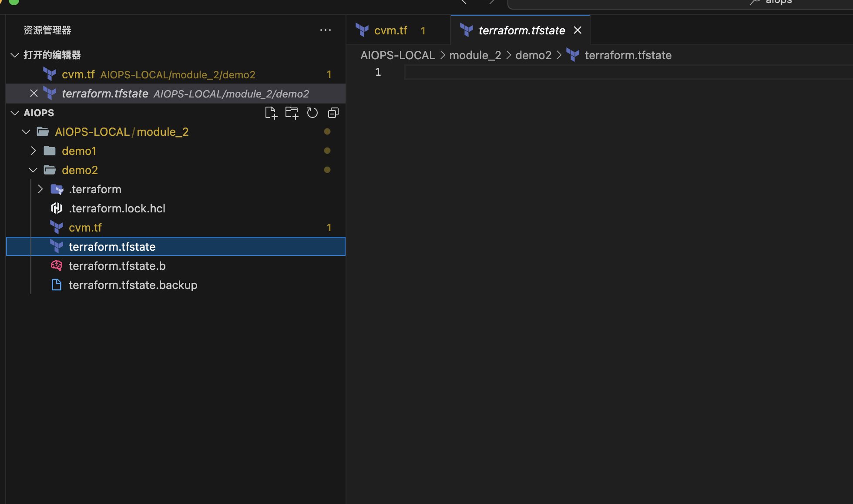The image size is (853, 504).
Task: Click the Terraform icon beside cvm.tf in open editors
Action: pos(50,74)
